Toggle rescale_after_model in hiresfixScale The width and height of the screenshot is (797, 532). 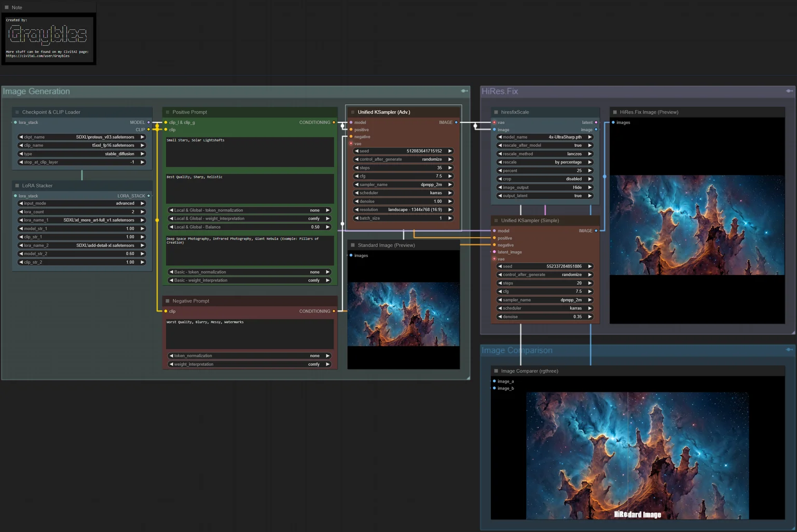coord(545,145)
